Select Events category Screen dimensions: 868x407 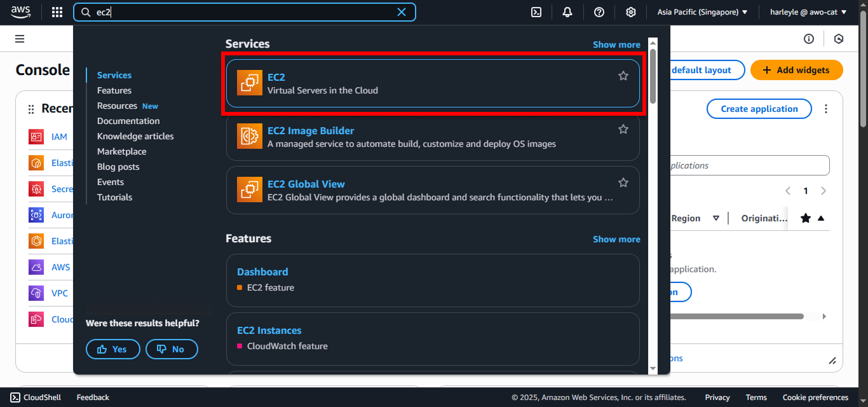pyautogui.click(x=111, y=182)
